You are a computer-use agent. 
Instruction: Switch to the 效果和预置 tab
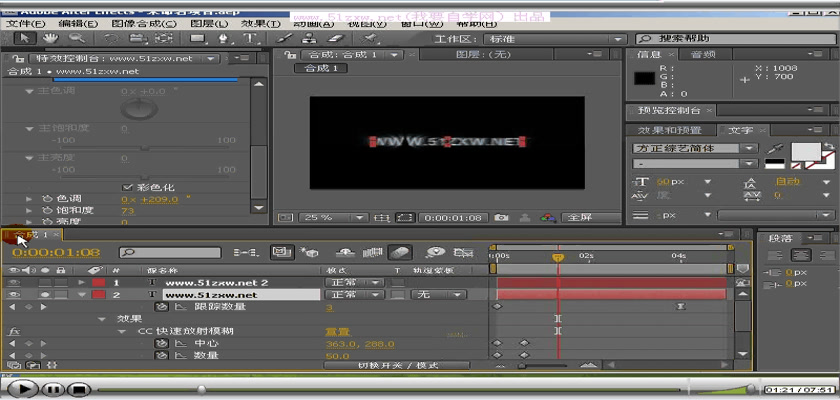tap(670, 130)
